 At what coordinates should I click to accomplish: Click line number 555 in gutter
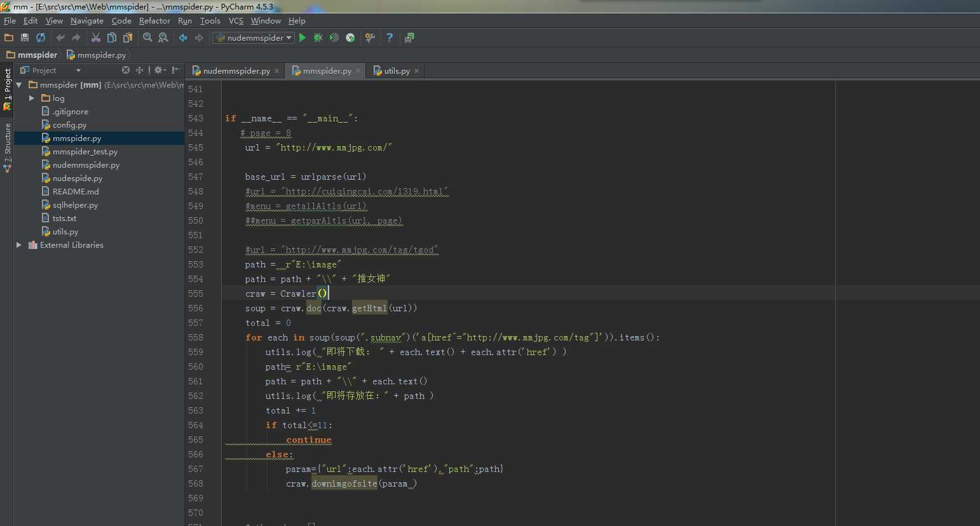[196, 293]
